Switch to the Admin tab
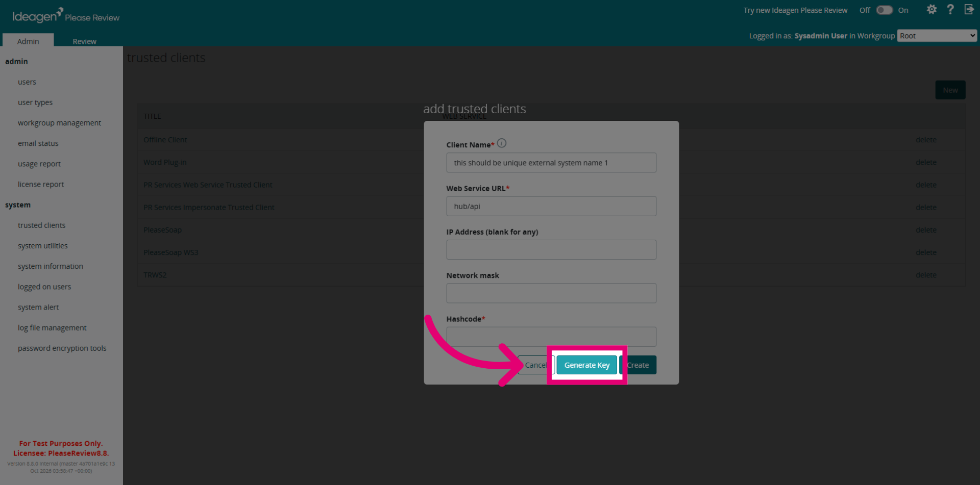Screen dimensions: 980x485 (x=28, y=41)
